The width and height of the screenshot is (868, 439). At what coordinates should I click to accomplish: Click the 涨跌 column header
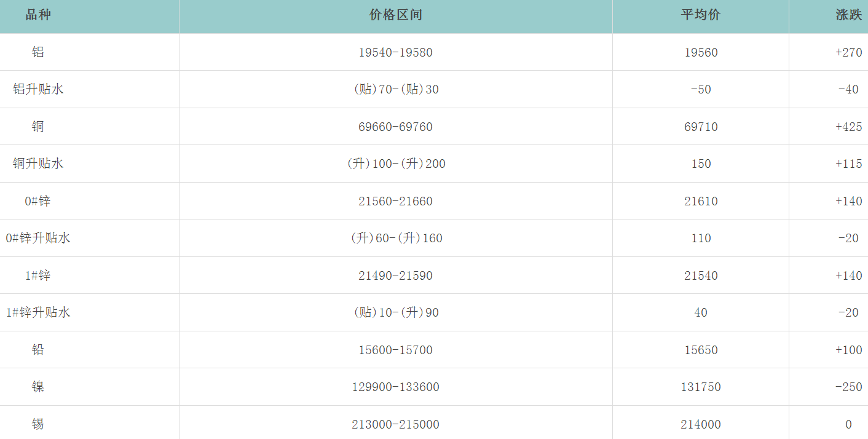click(x=848, y=15)
